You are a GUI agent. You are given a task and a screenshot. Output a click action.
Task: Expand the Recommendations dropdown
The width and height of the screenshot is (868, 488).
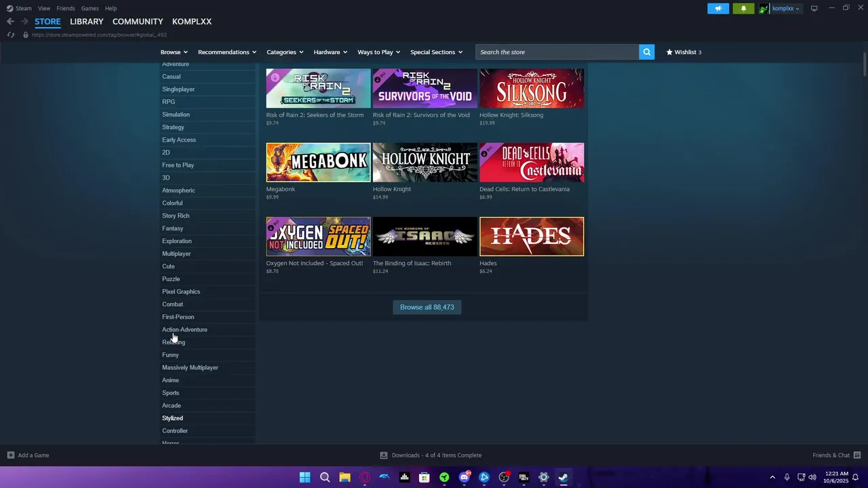coord(227,52)
